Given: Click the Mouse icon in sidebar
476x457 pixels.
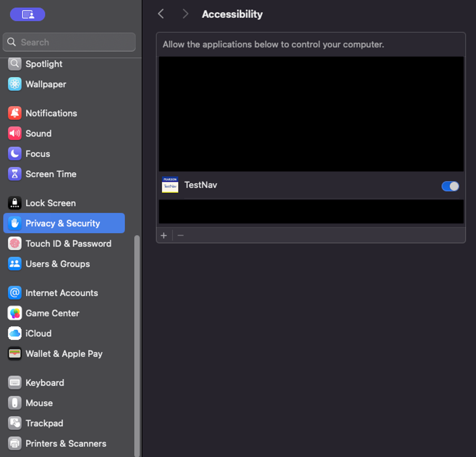Looking at the screenshot, I should point(14,403).
